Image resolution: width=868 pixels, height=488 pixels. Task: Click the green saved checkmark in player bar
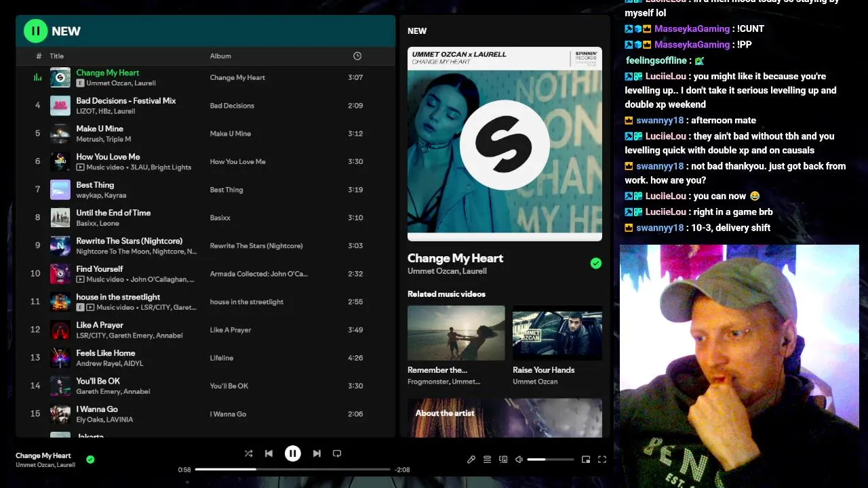tap(90, 460)
